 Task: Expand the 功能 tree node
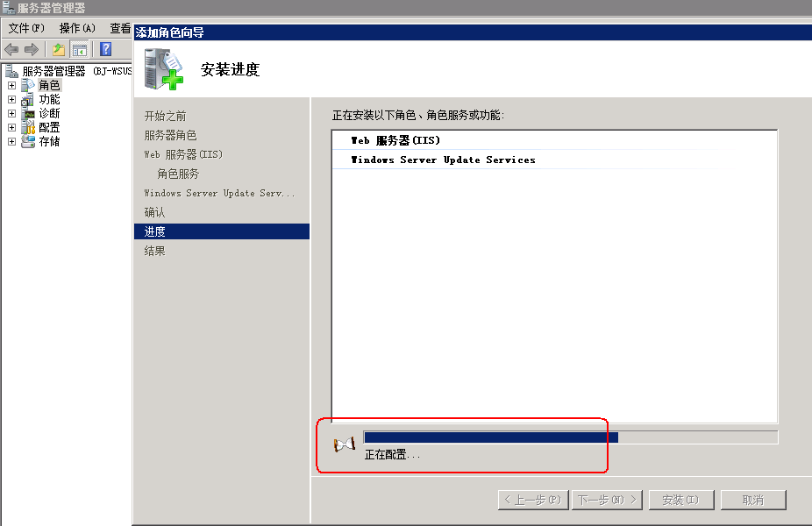click(12, 99)
